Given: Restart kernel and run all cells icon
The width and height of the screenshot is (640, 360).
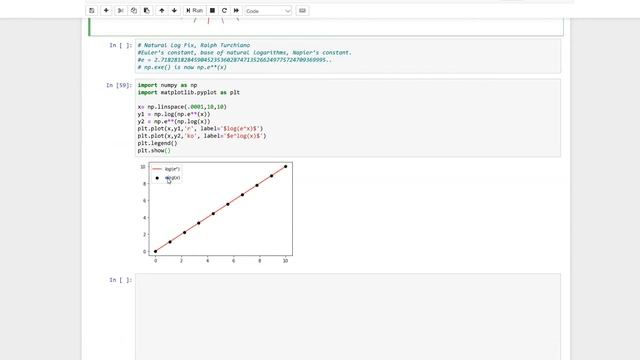Looking at the screenshot, I should point(236,11).
